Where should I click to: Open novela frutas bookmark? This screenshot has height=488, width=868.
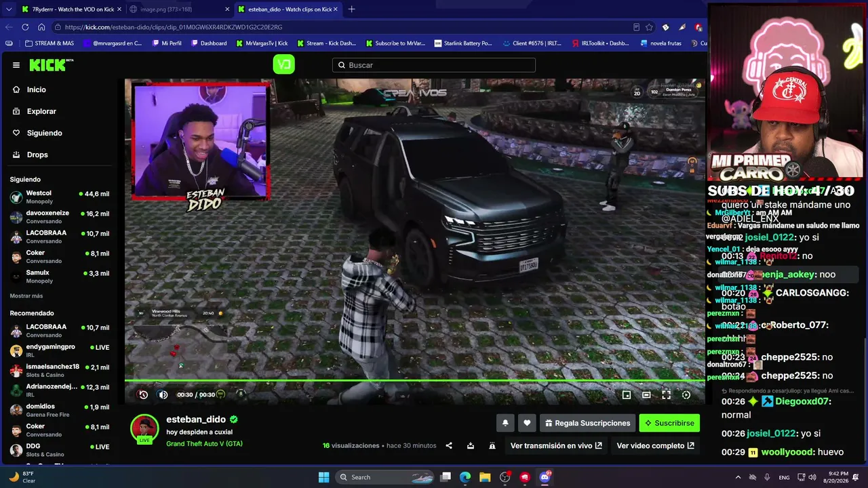point(660,43)
